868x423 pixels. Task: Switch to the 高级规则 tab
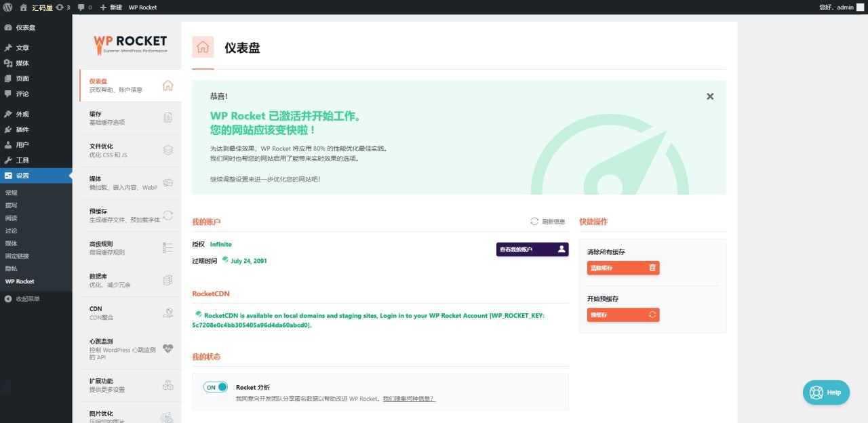coord(130,248)
